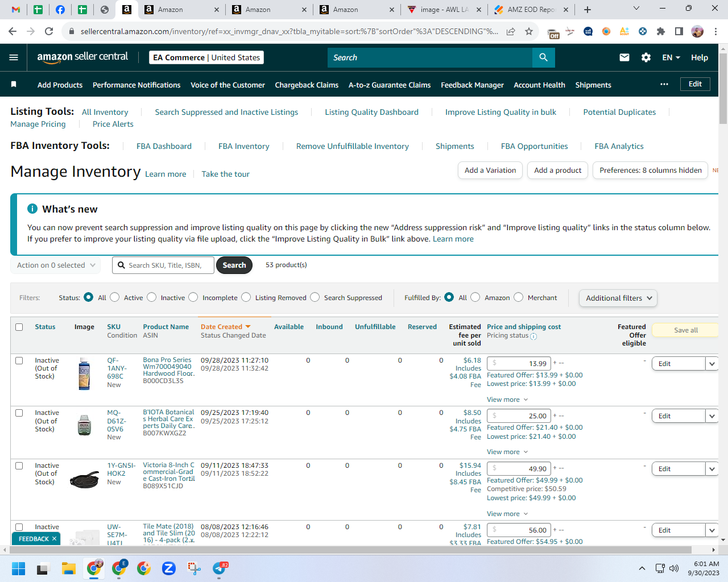Screen dimensions: 728x582
Task: Open Edit dropdown arrow for Victoria 8-Inch row
Action: pyautogui.click(x=712, y=469)
